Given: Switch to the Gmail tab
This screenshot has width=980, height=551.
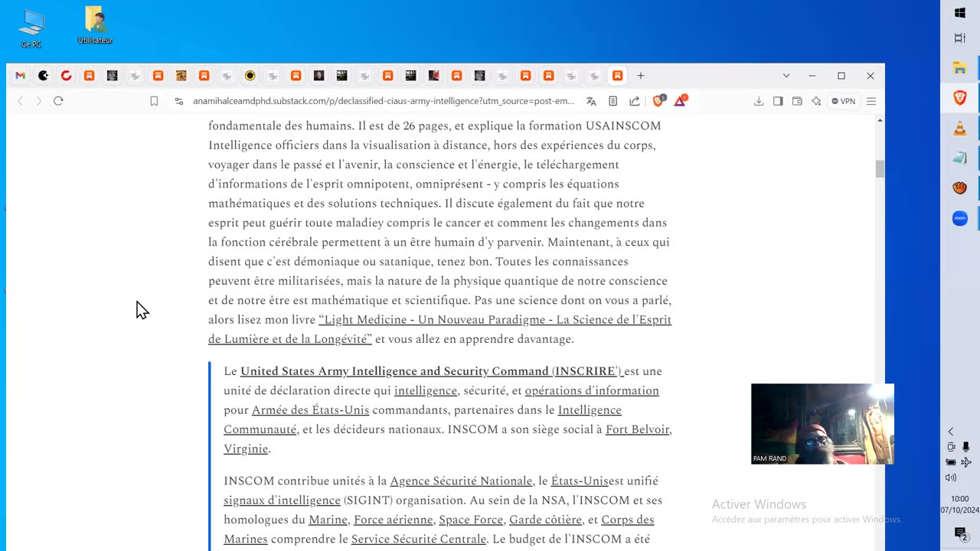Looking at the screenshot, I should [20, 76].
